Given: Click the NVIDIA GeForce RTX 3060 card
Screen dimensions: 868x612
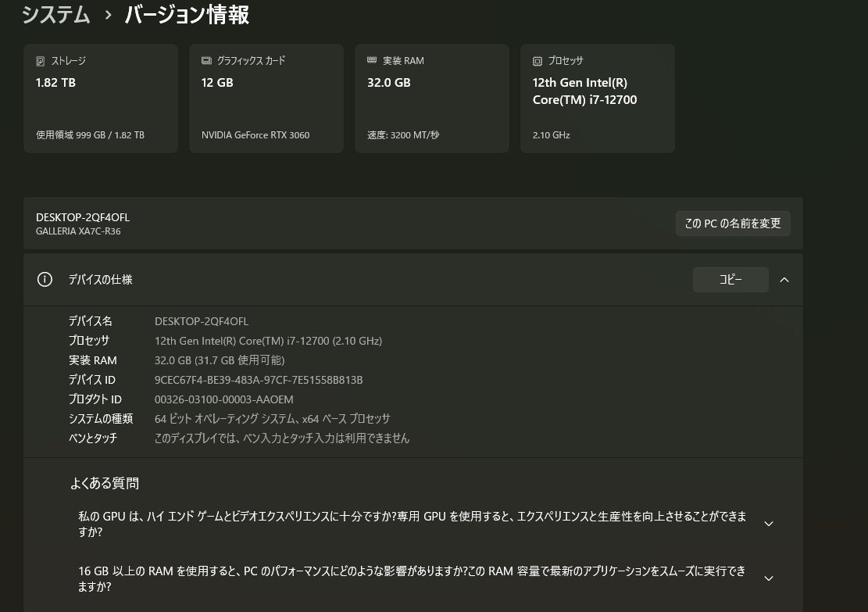Looking at the screenshot, I should pyautogui.click(x=266, y=98).
